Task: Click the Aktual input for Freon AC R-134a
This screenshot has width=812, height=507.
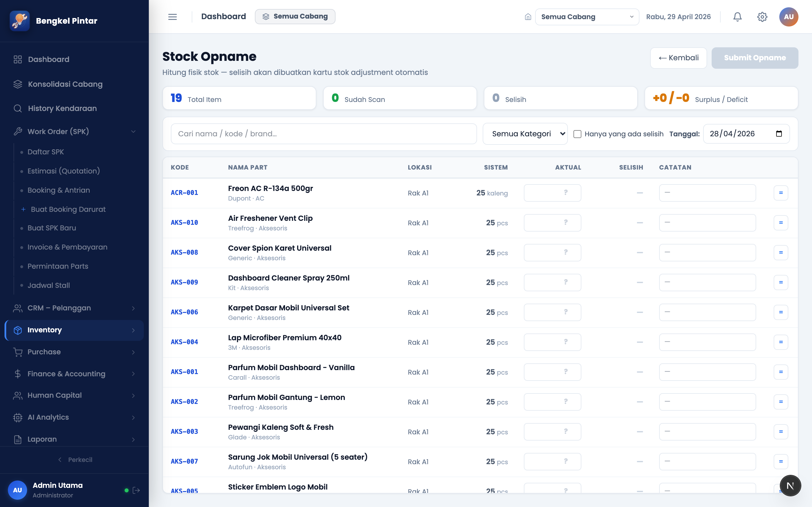Action: pyautogui.click(x=552, y=193)
